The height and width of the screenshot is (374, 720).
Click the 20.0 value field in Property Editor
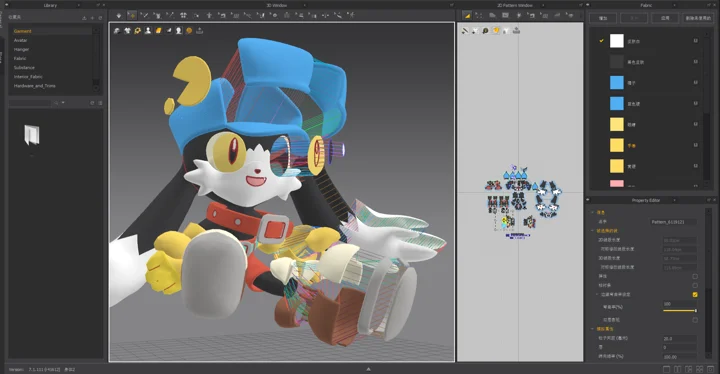(680, 339)
